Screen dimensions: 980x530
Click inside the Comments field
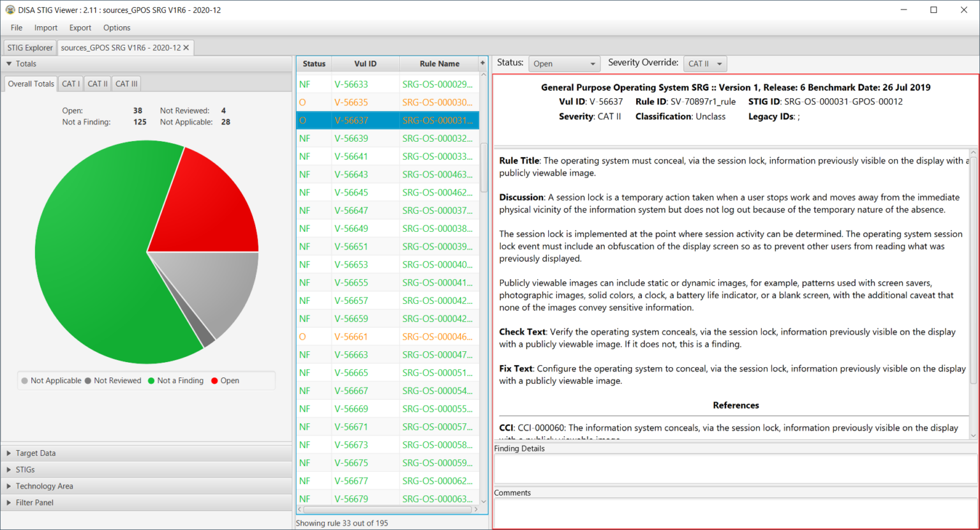(x=734, y=513)
